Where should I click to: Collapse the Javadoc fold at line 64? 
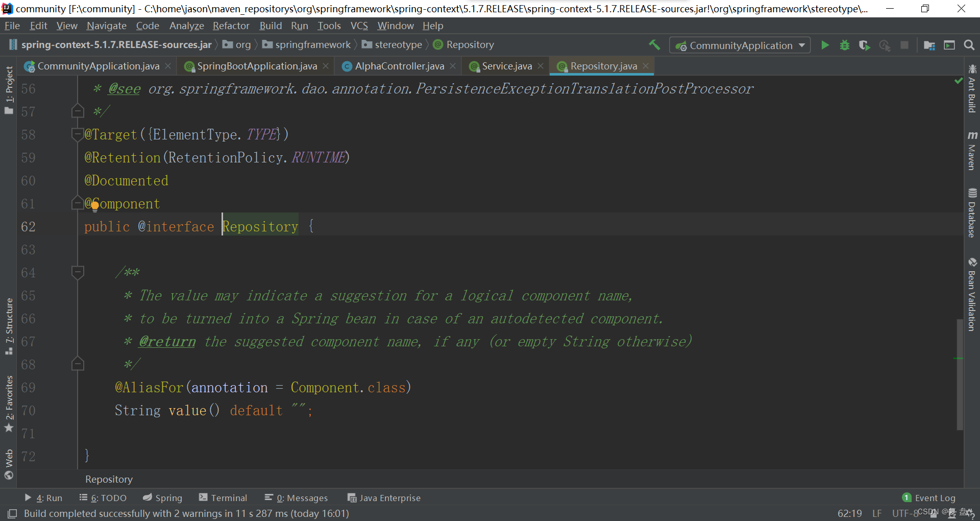coord(78,272)
